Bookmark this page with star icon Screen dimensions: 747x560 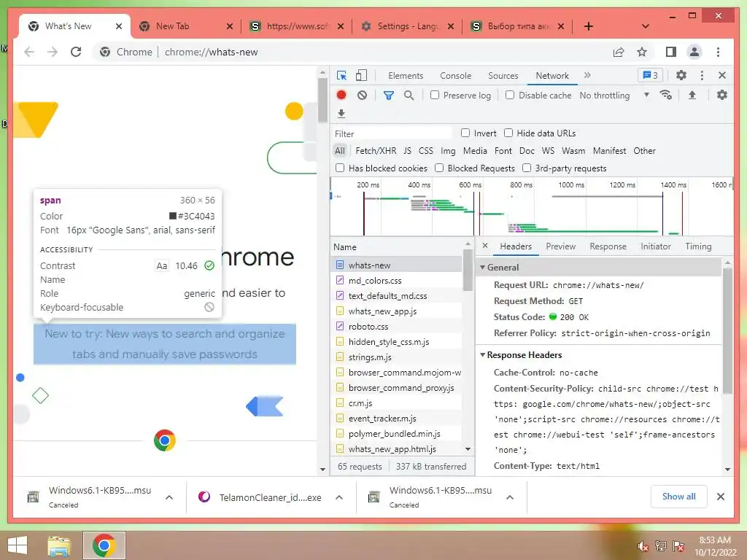coord(642,52)
